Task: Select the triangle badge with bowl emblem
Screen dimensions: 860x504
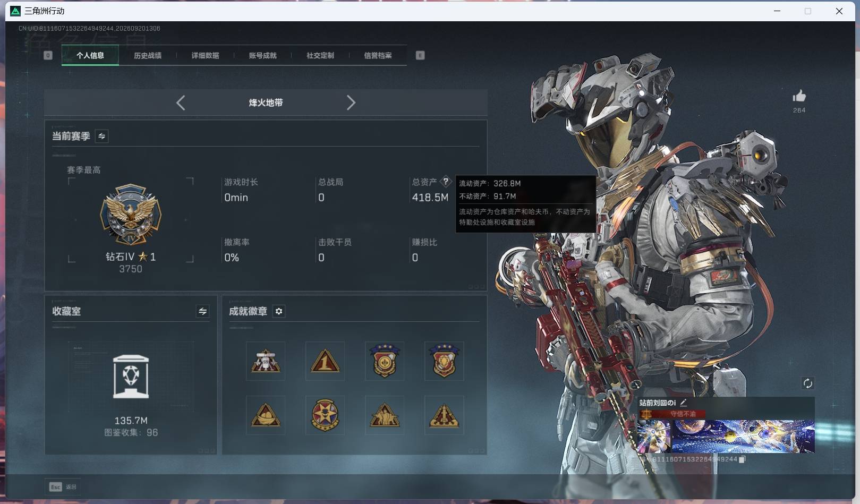Action: (266, 415)
